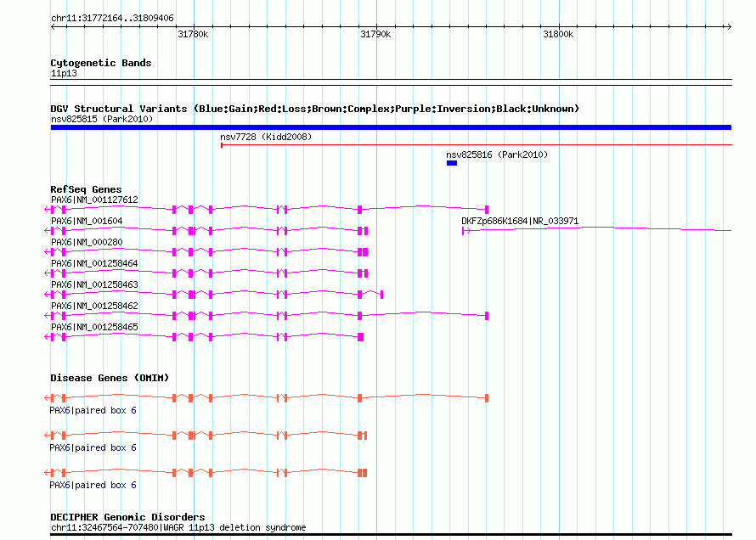
Task: Click the last exon block of PAX6 NM_001258465
Action: click(361, 337)
